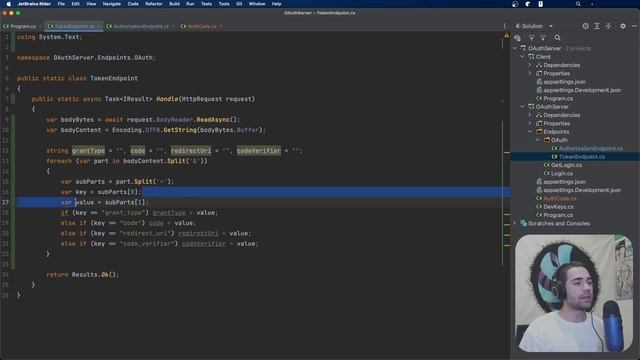
Task: Click the C# icon beside DevKeys.cs
Action: (x=539, y=207)
